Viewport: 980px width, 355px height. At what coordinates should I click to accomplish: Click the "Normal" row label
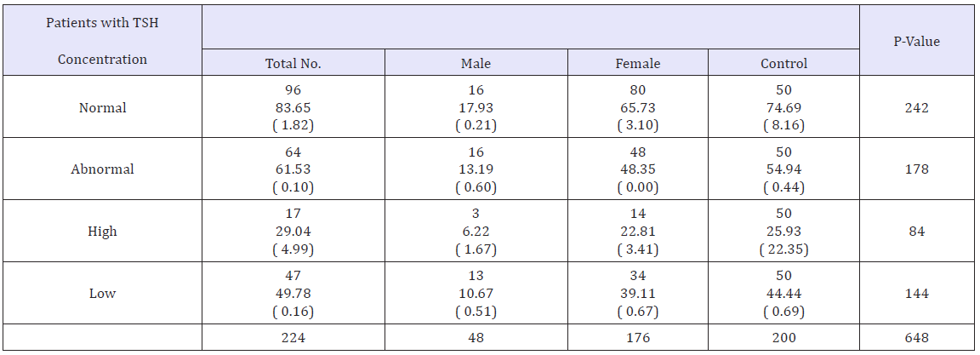pos(102,108)
